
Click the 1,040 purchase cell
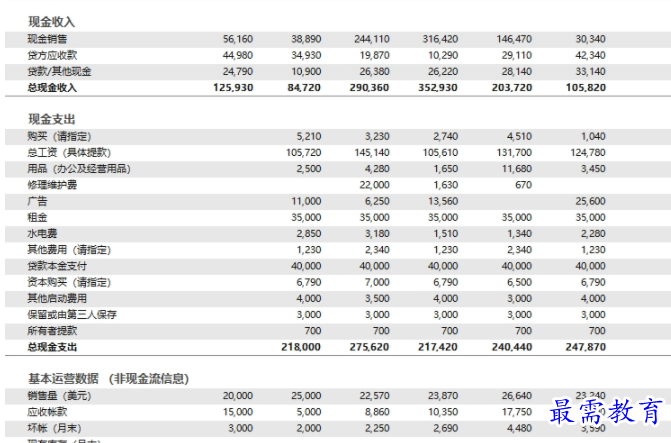tap(593, 137)
